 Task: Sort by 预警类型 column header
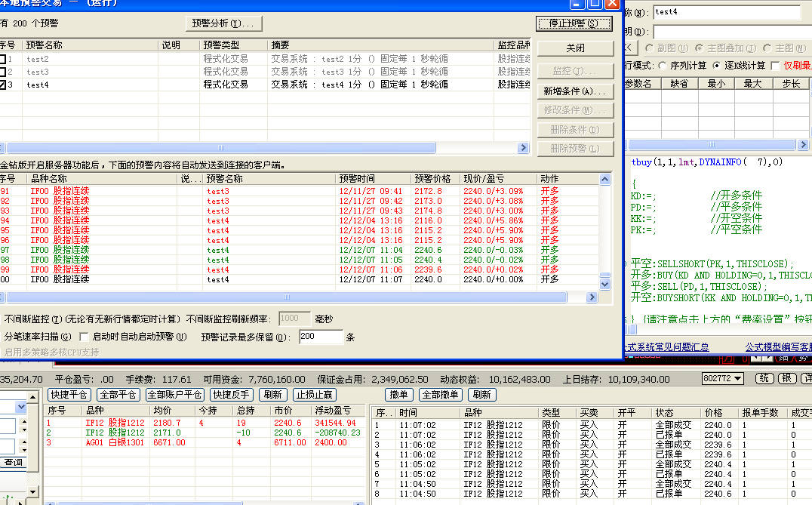click(x=232, y=45)
